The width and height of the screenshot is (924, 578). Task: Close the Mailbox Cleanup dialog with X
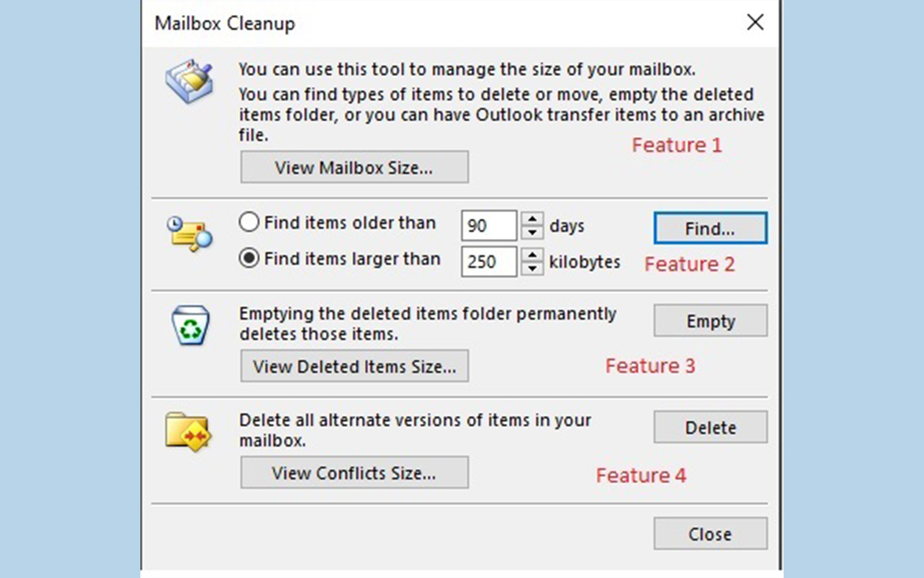coord(755,23)
